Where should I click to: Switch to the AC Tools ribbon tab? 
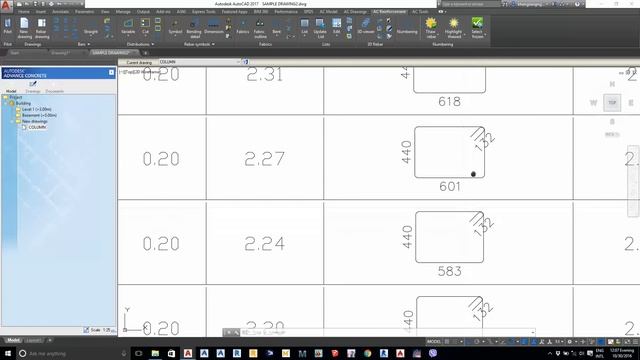click(420, 12)
